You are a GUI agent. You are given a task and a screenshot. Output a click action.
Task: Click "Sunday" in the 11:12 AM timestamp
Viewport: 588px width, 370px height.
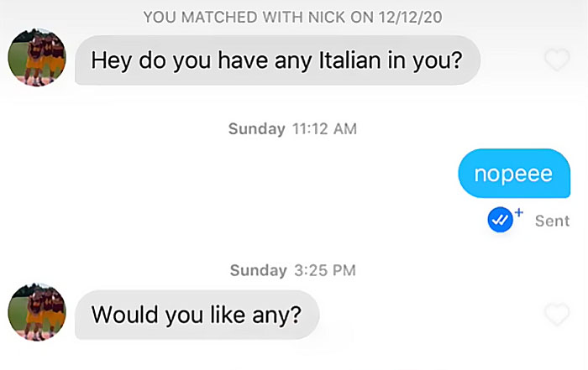tap(256, 129)
